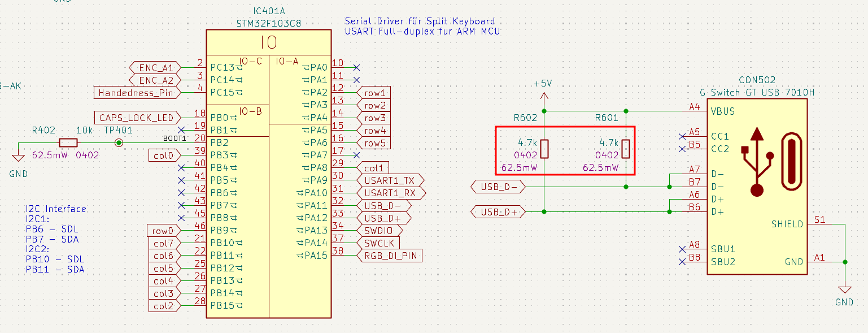Click the no-connect marker on PA0
The height and width of the screenshot is (333, 868).
coord(356,67)
